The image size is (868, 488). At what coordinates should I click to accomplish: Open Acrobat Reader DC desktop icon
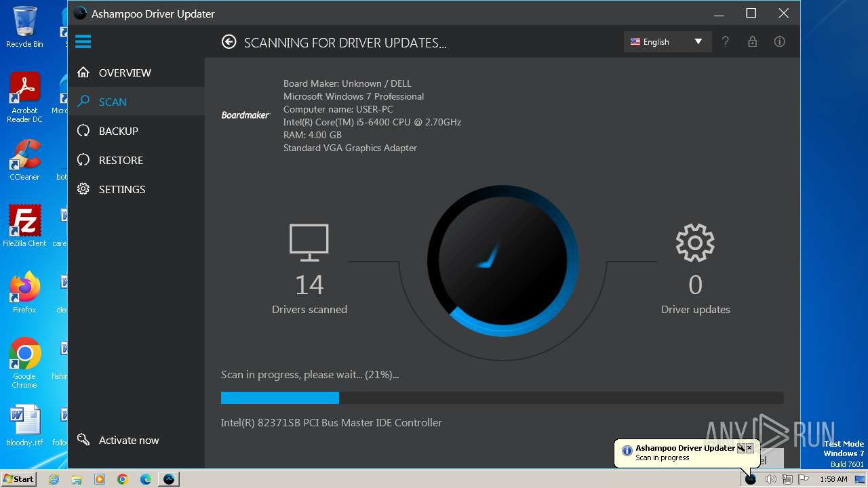(x=24, y=98)
